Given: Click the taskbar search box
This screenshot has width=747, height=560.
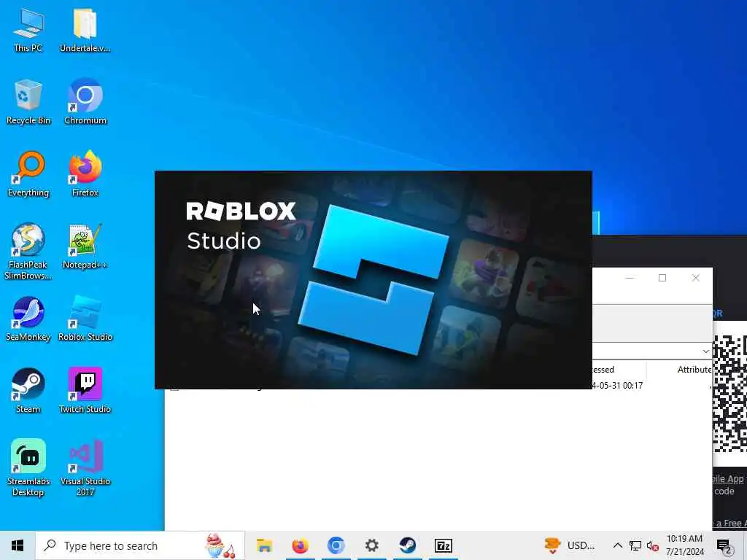Looking at the screenshot, I should click(140, 545).
